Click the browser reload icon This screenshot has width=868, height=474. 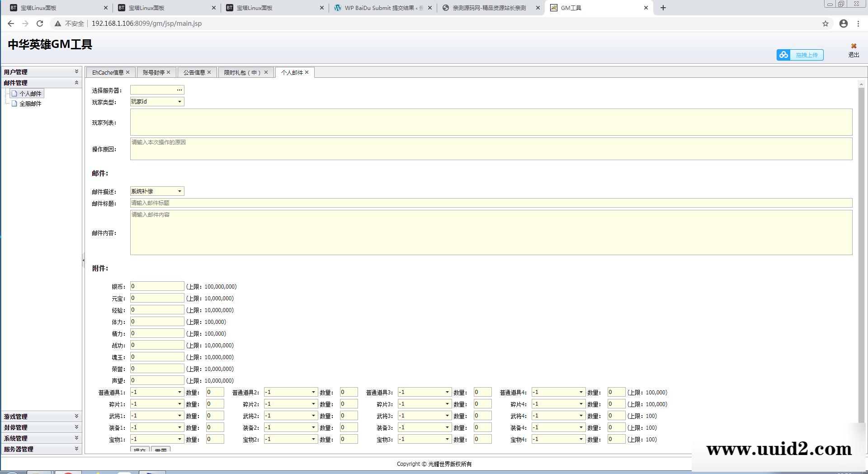[40, 24]
